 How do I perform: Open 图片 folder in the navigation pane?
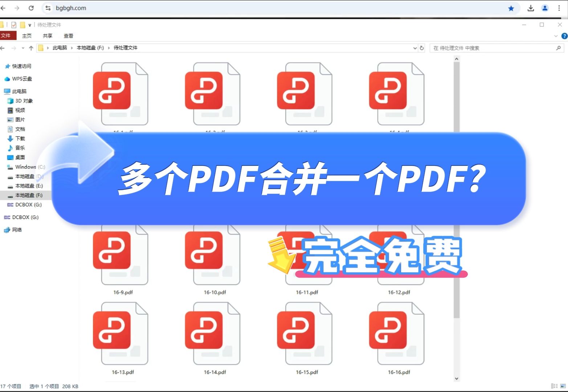click(16, 120)
